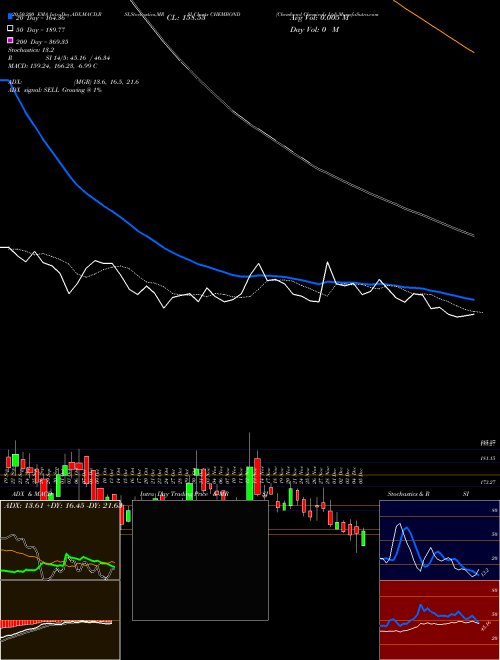Click the last green candlestick on the price chart
This screenshot has height=660, width=500.
[363, 538]
